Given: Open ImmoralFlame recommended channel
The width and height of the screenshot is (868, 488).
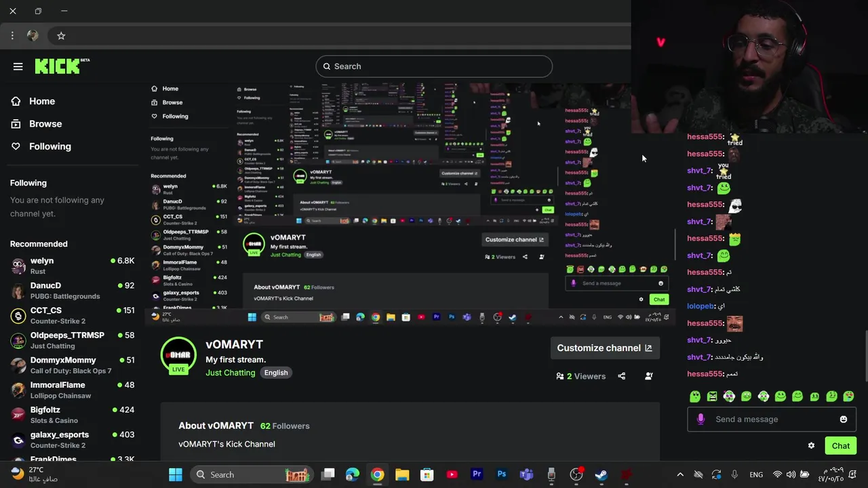Looking at the screenshot, I should (73, 390).
